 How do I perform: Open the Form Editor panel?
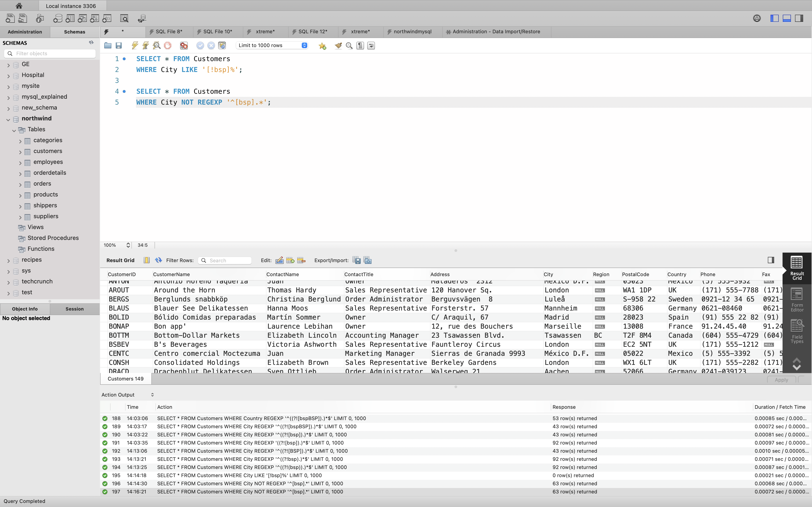(797, 300)
